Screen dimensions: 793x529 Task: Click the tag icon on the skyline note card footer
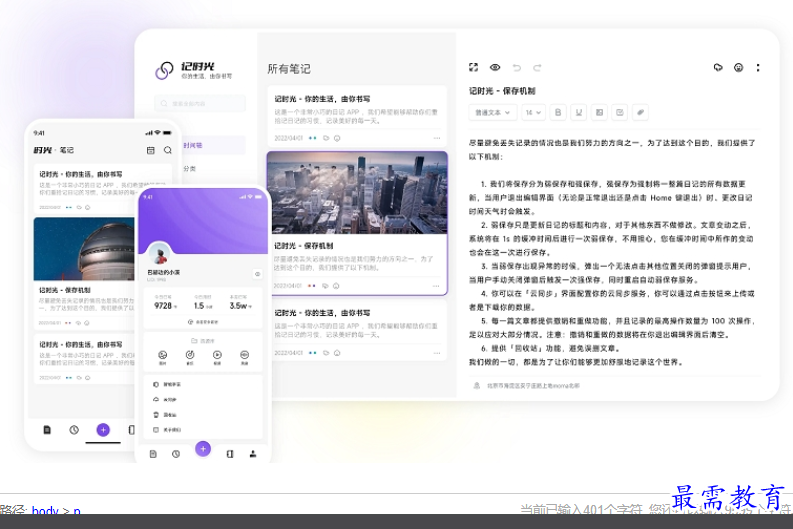[325, 286]
